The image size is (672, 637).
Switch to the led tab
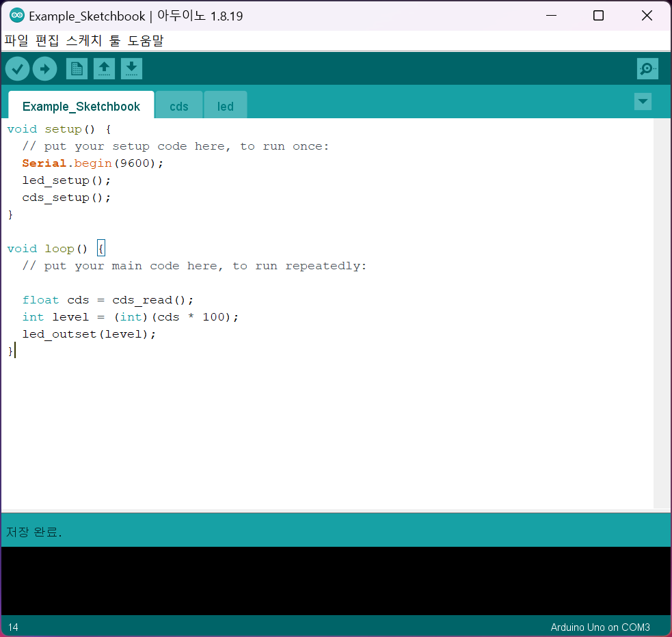pyautogui.click(x=226, y=105)
